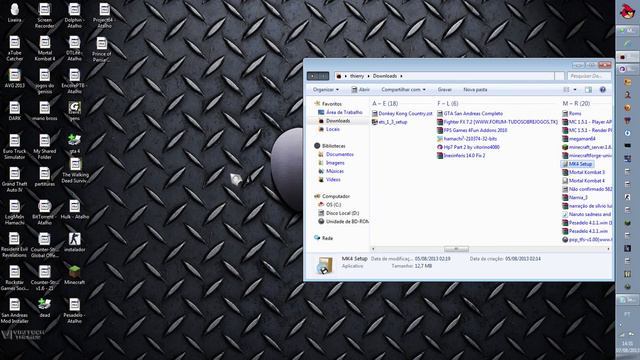Open the Counter-Strike instalador desktop icon
The height and width of the screenshot is (360, 640).
[x=74, y=242]
